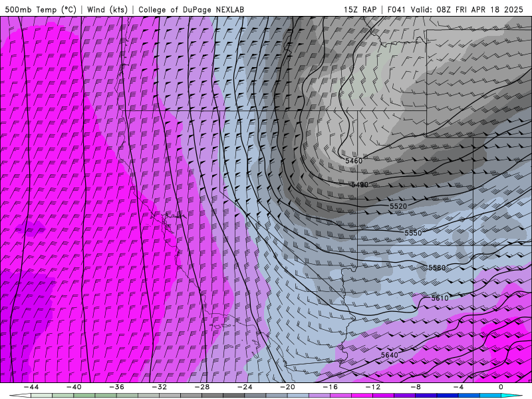This screenshot has width=532, height=399.
Task: Click the -32 colorbar tick label
Action: pyautogui.click(x=160, y=387)
